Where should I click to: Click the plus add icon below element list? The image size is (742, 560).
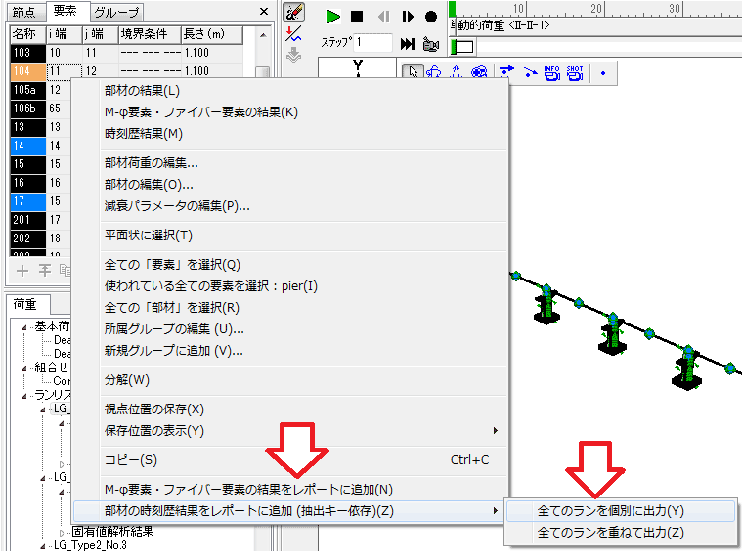coord(22,271)
